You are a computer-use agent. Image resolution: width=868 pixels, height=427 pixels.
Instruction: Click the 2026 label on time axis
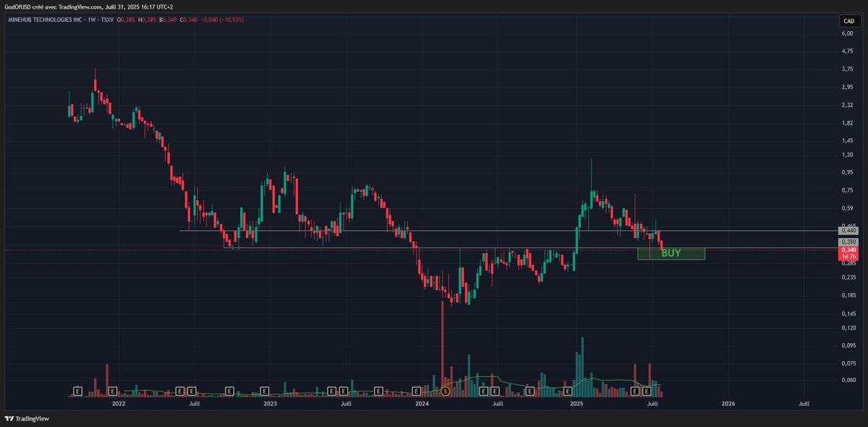tap(728, 403)
